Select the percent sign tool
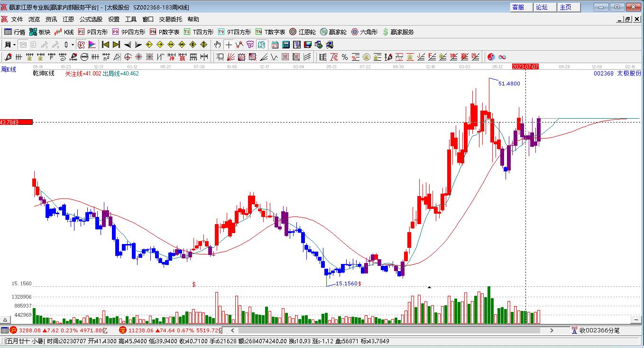 [x=344, y=57]
